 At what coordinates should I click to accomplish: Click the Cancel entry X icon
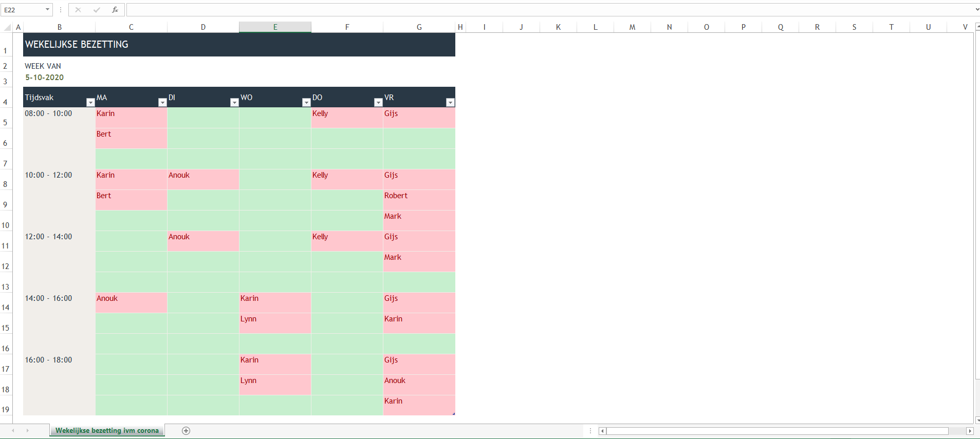pos(78,10)
